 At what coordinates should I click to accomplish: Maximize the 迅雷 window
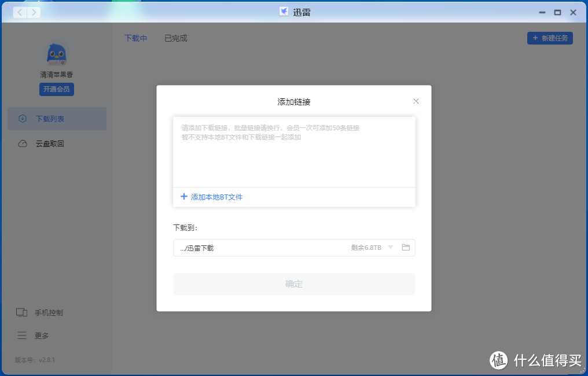tap(557, 12)
